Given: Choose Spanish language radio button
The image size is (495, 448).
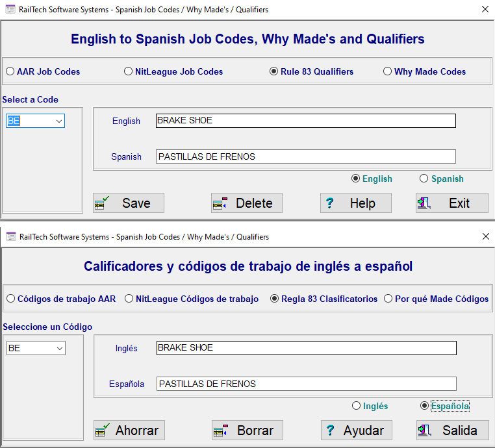Looking at the screenshot, I should pos(441,179).
